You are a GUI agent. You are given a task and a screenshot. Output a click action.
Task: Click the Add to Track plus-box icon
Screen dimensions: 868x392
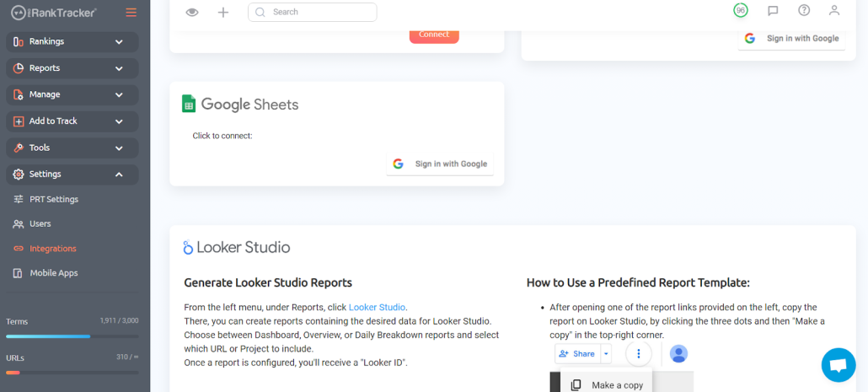pyautogui.click(x=19, y=121)
